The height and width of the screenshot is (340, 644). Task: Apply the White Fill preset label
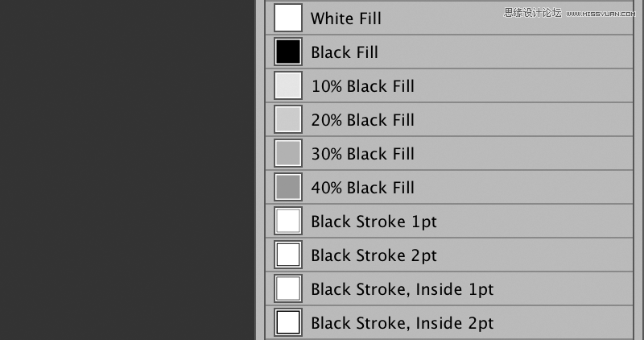tap(346, 19)
